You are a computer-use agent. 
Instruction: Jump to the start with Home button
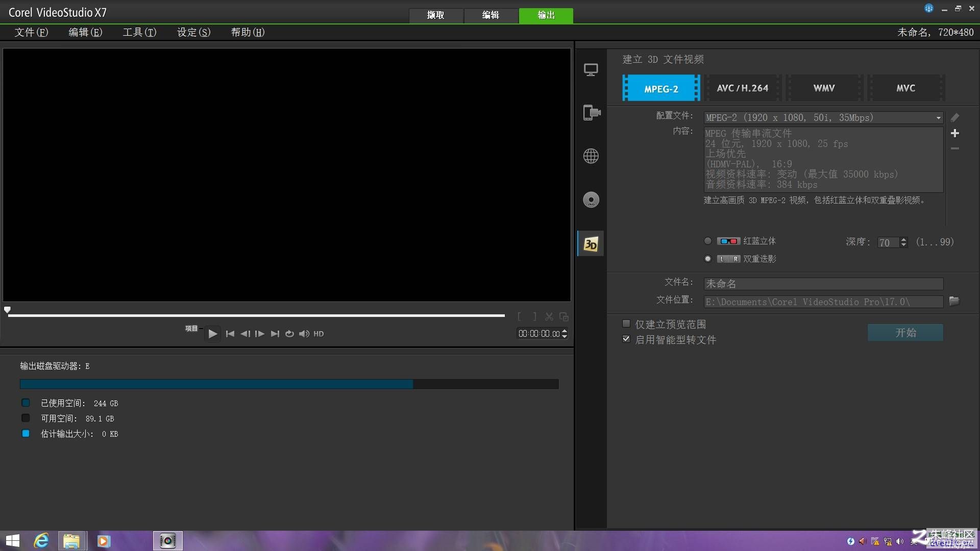[230, 334]
